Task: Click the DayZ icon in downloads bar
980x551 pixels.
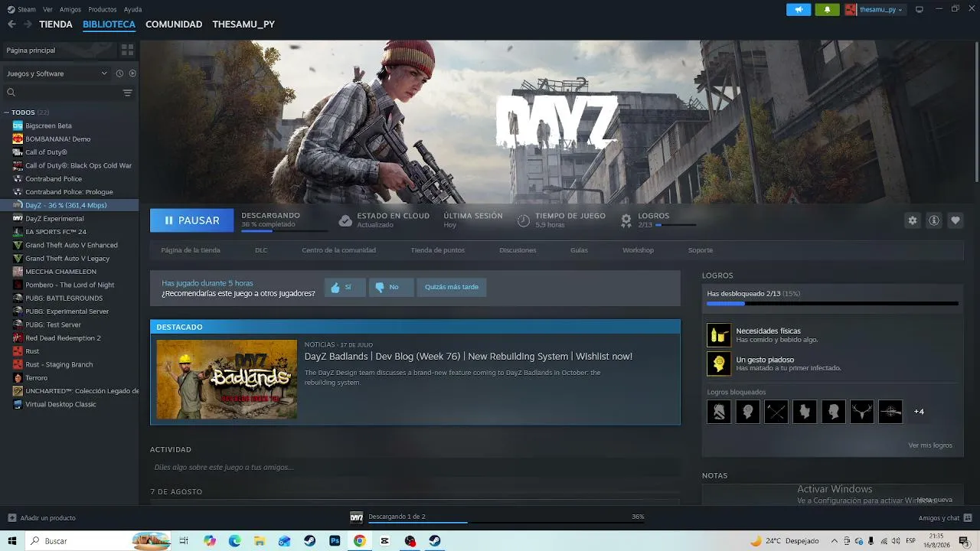Action: point(356,517)
